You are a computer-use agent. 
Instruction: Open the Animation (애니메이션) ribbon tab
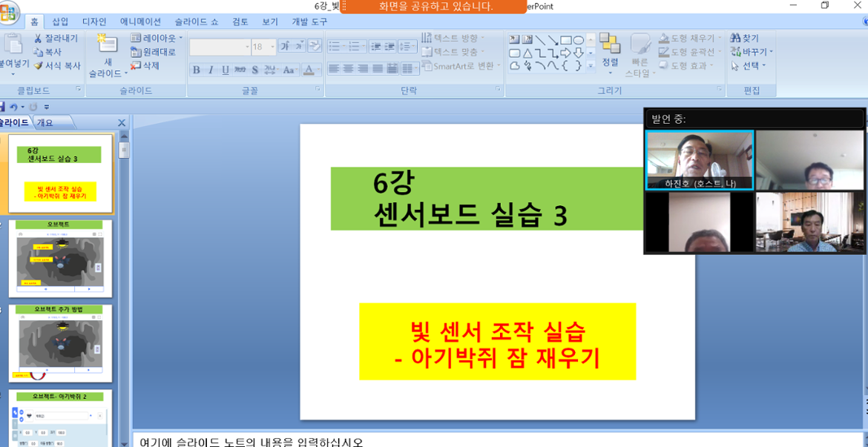[x=140, y=22]
